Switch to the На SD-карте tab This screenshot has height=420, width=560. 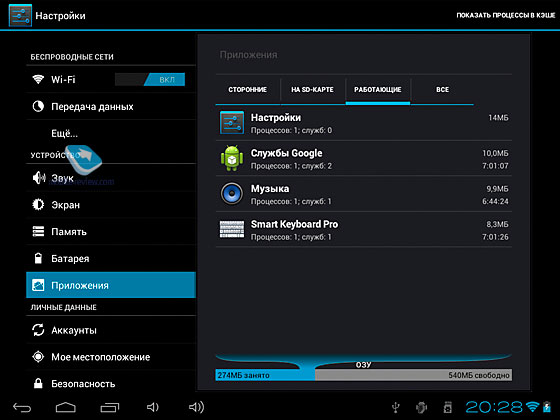pos(312,90)
